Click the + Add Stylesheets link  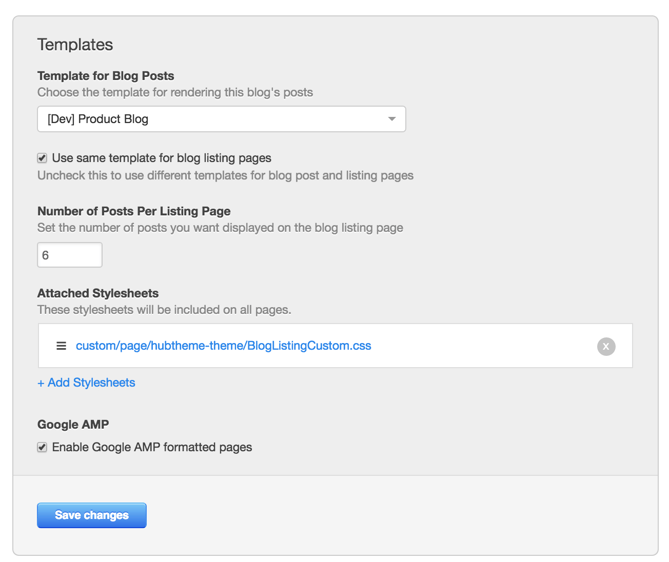point(86,382)
